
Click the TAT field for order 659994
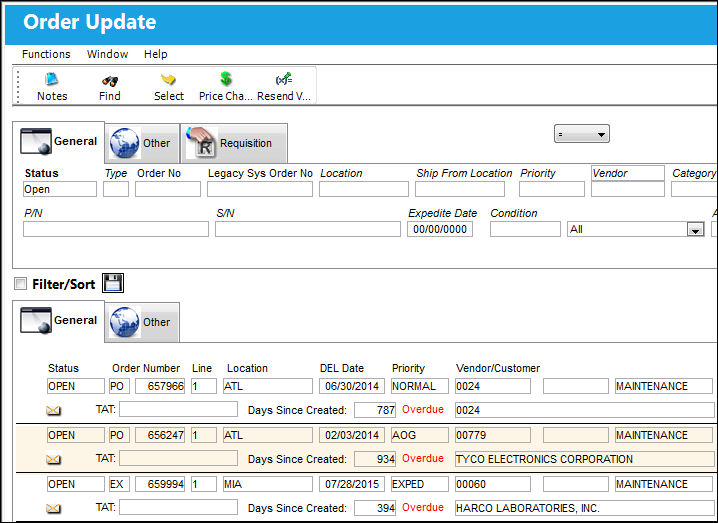pyautogui.click(x=179, y=507)
